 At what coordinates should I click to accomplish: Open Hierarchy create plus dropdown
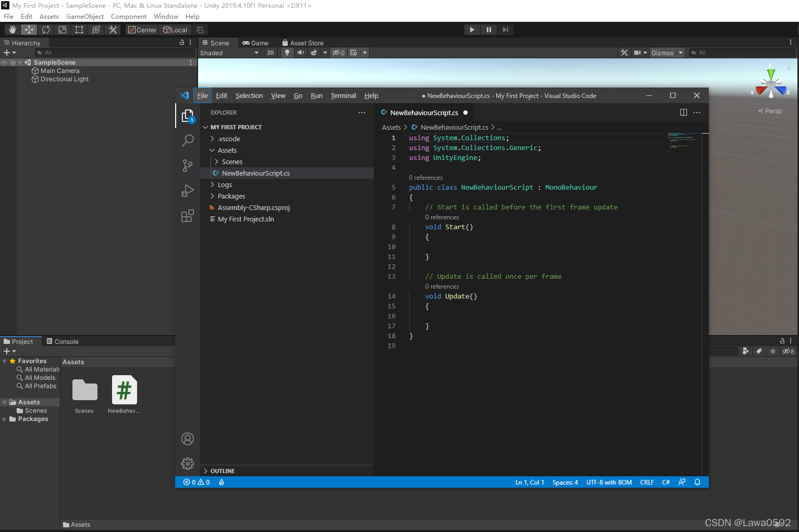pos(9,53)
